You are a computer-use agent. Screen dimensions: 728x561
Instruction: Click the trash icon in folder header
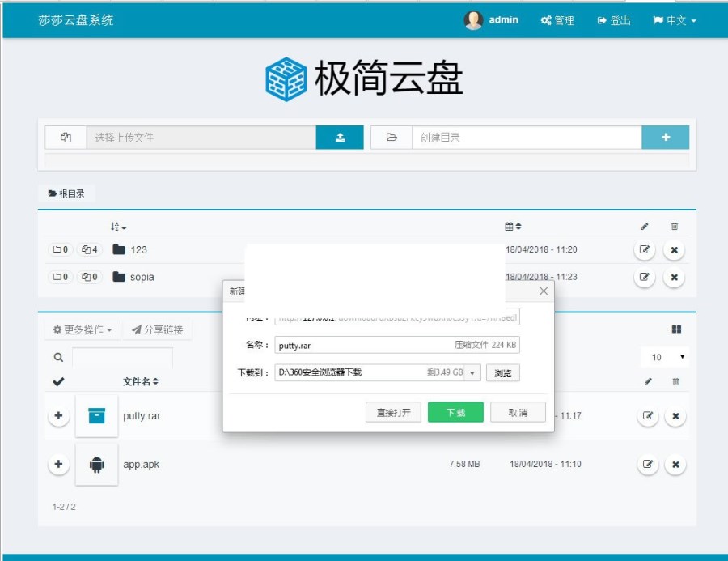674,227
